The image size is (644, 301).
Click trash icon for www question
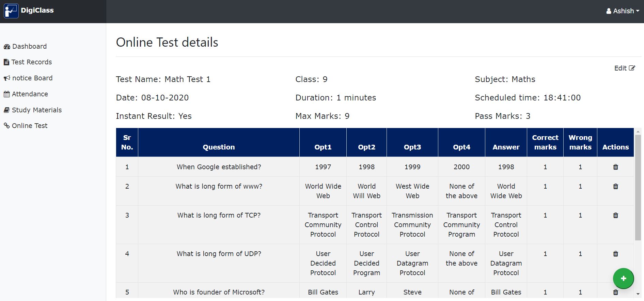click(615, 186)
